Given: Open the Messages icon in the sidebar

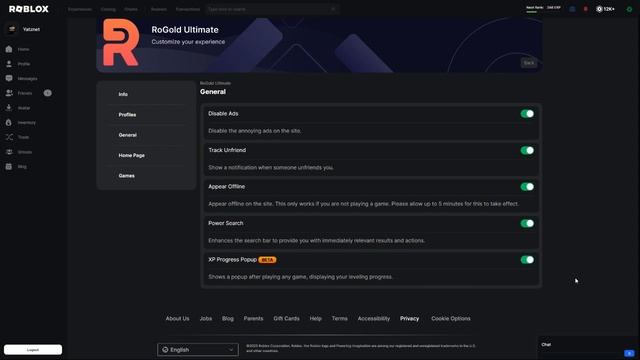Looking at the screenshot, I should click(x=9, y=78).
